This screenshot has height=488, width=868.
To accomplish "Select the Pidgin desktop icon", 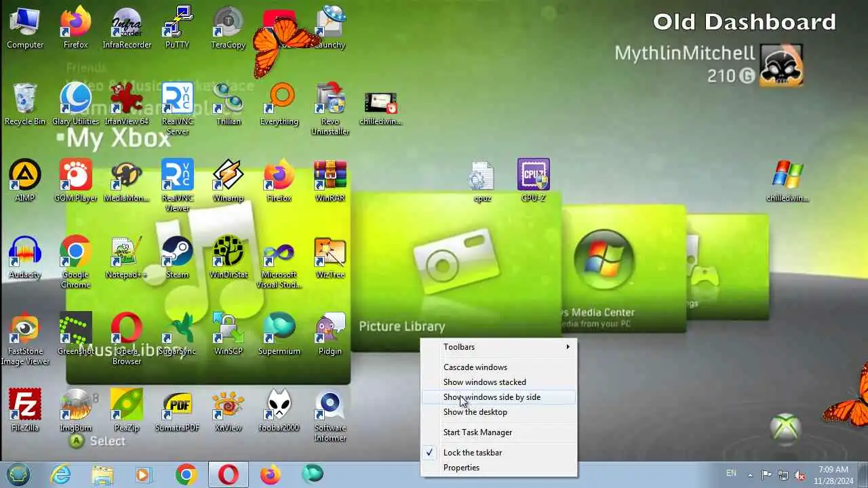I will coord(330,335).
